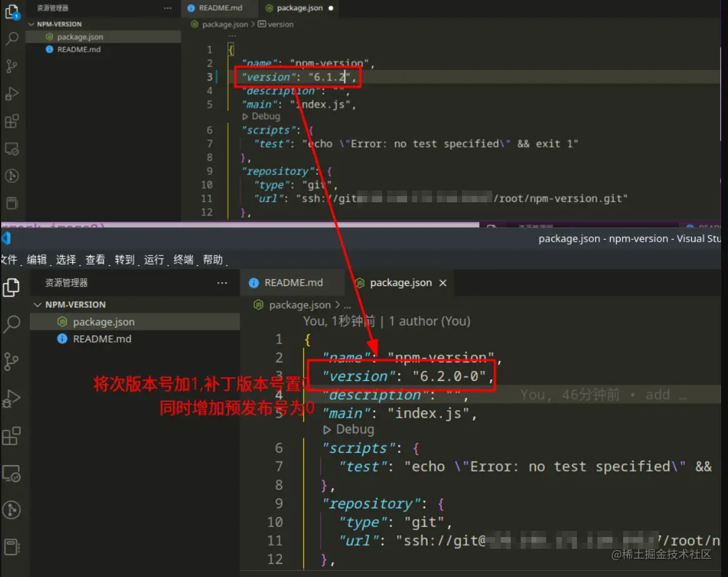Click "repository" line in bottom editor
728x577 pixels.
(x=383, y=504)
